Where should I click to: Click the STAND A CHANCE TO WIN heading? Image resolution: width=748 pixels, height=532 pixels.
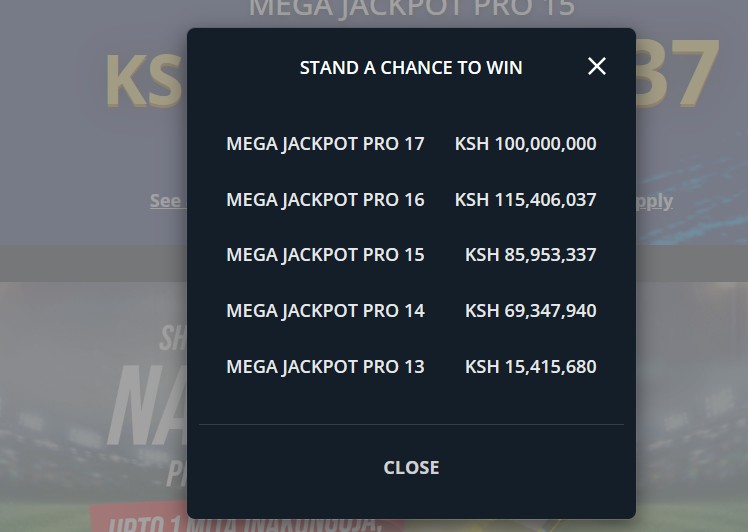point(411,68)
